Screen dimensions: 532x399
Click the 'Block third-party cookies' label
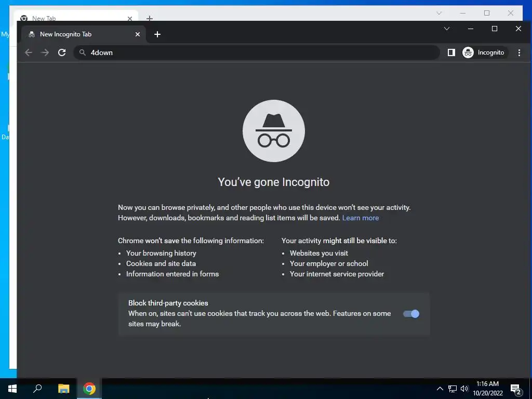click(168, 303)
